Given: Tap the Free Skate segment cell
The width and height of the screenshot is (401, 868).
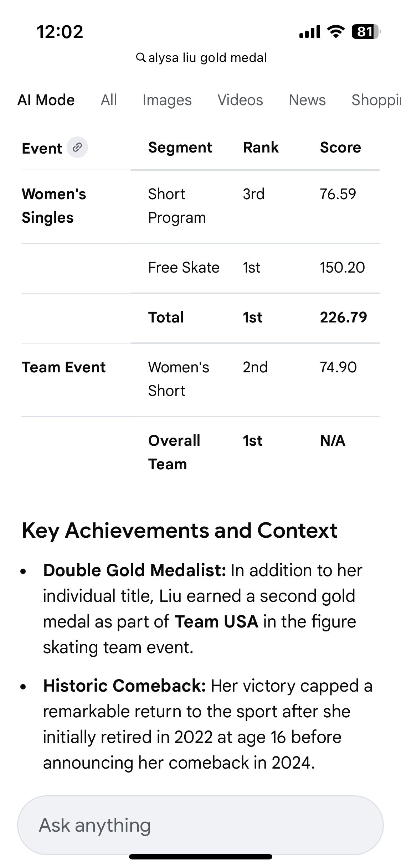Looking at the screenshot, I should (184, 267).
